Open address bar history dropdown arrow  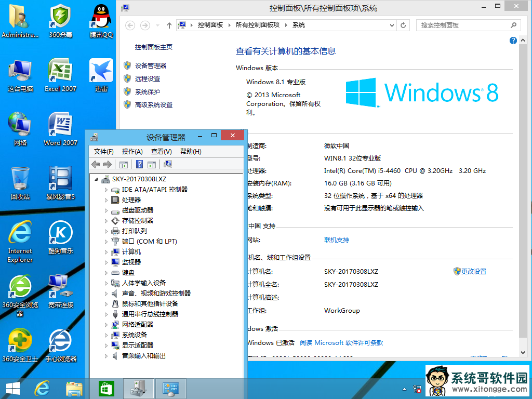click(392, 25)
